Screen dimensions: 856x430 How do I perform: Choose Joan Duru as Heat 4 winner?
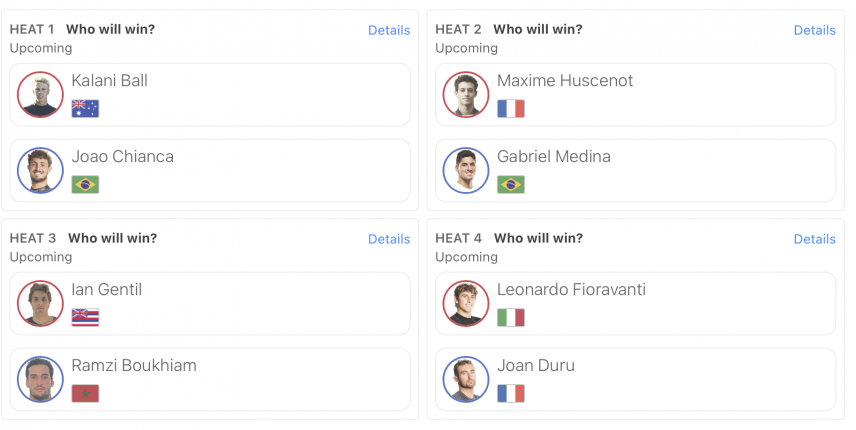(635, 379)
